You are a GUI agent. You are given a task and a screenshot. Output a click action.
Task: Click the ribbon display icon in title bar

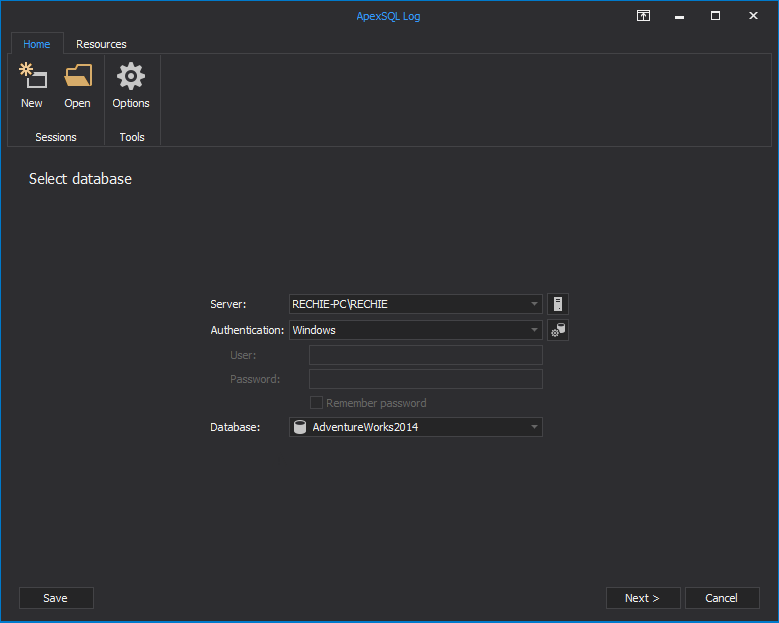tap(643, 16)
